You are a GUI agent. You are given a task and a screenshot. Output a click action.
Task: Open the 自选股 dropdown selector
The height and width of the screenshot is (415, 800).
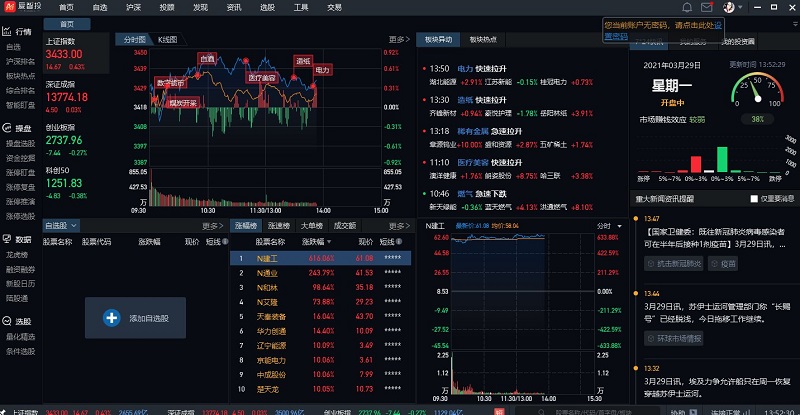61,225
